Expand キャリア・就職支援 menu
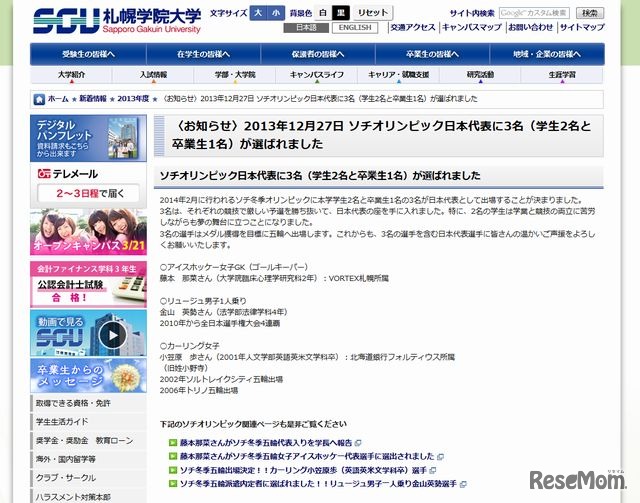This screenshot has width=640, height=503. tap(399, 75)
